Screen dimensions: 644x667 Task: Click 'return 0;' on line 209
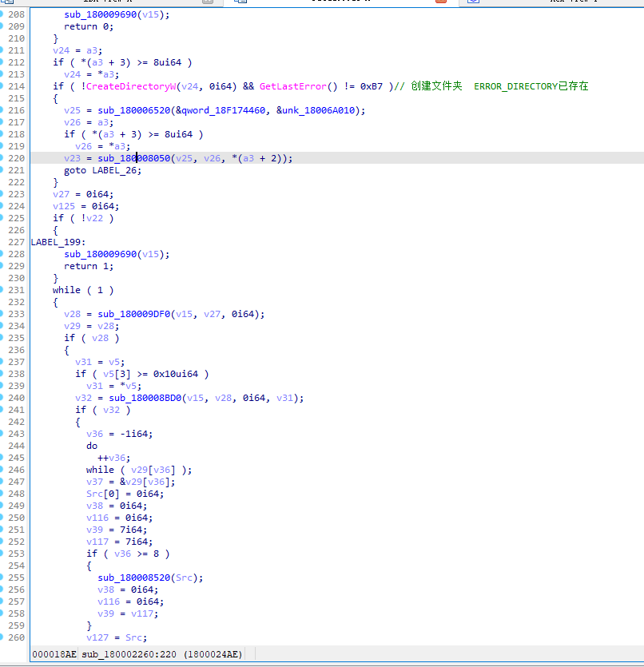pyautogui.click(x=89, y=26)
